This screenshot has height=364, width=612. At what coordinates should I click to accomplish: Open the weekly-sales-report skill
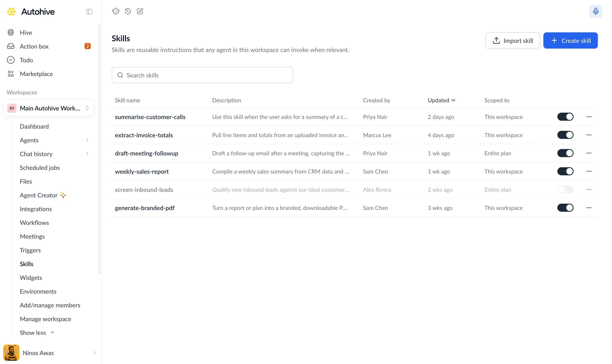click(142, 171)
